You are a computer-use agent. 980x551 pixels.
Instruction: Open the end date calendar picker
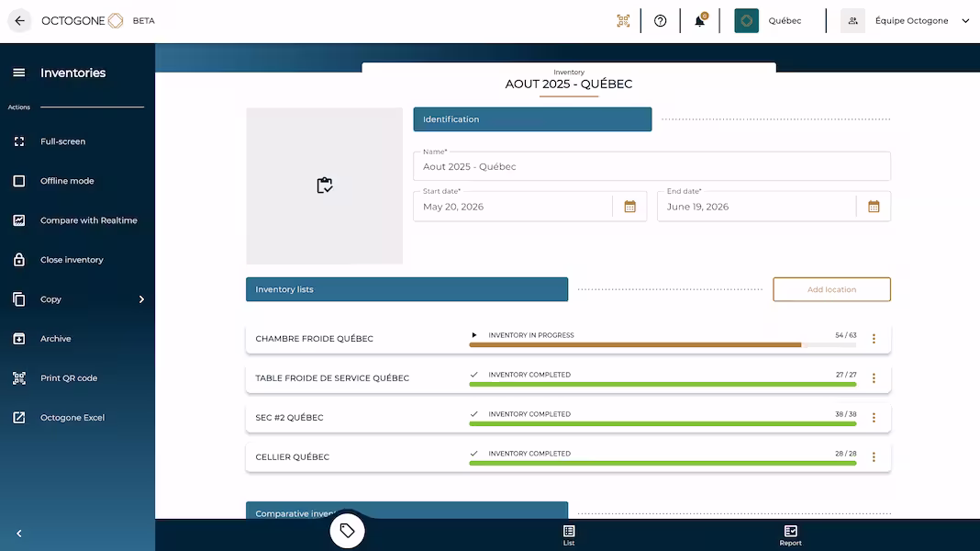873,207
